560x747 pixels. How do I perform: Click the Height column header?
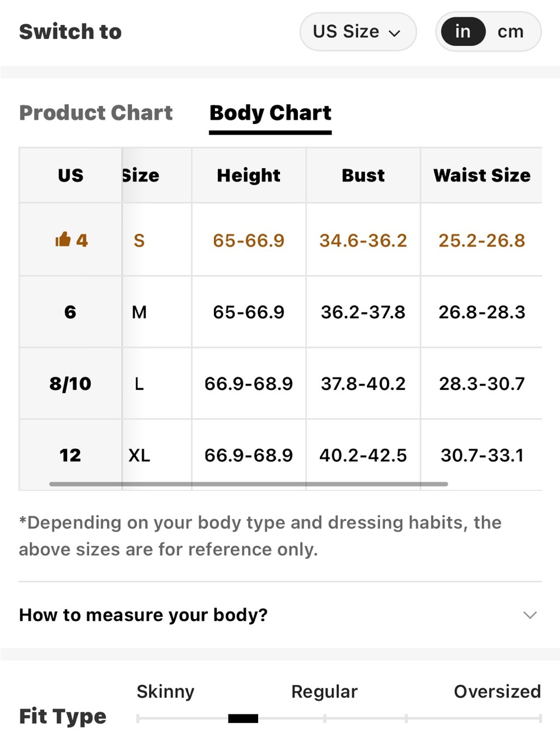249,175
